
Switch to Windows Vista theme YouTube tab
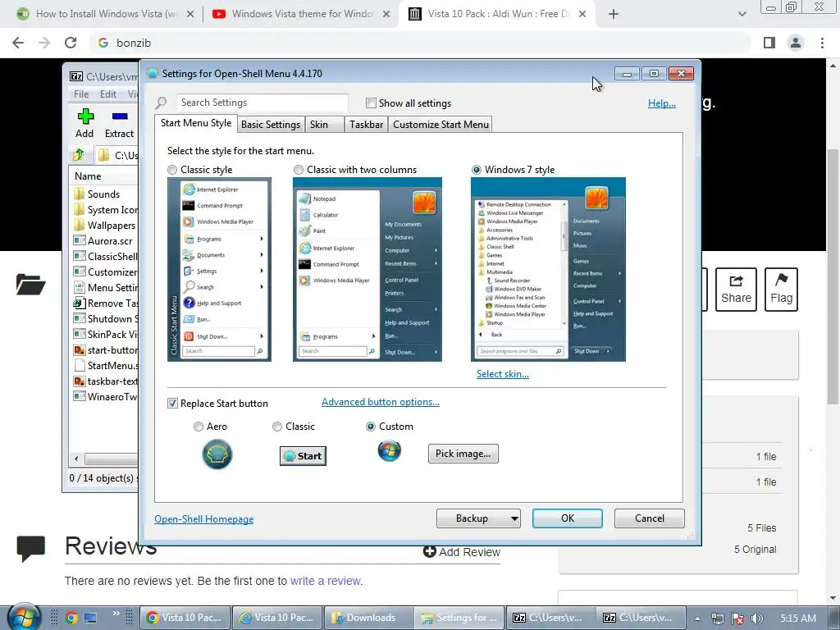[x=301, y=14]
